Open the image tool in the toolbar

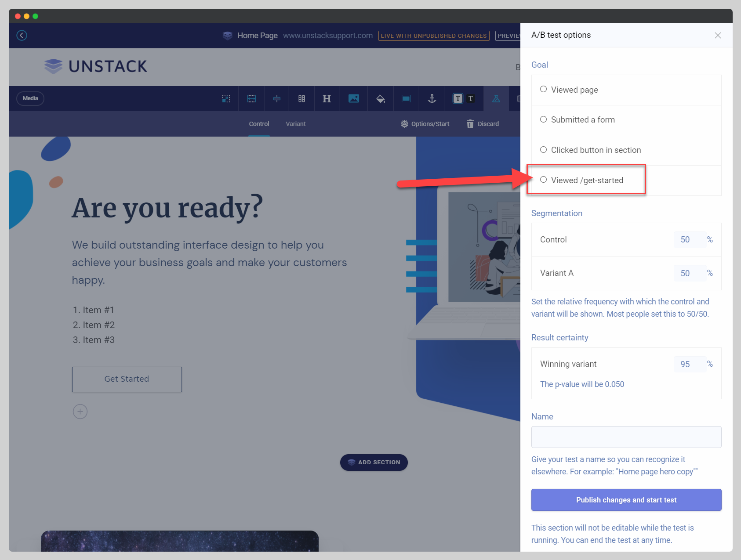(353, 99)
